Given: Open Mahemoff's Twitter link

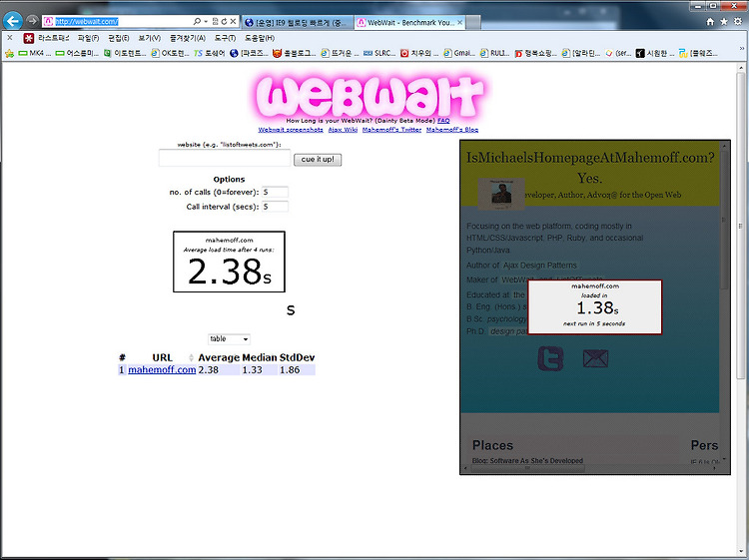Looking at the screenshot, I should (391, 130).
